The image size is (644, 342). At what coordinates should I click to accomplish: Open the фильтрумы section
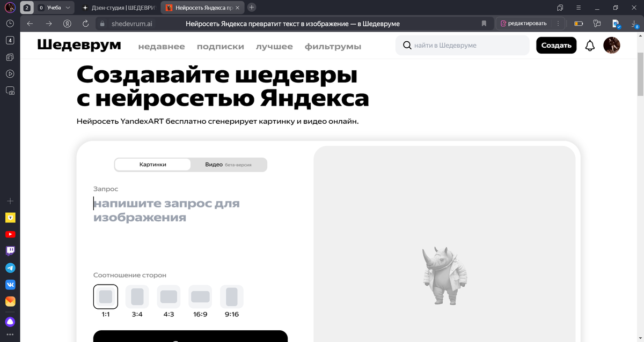[x=333, y=46]
